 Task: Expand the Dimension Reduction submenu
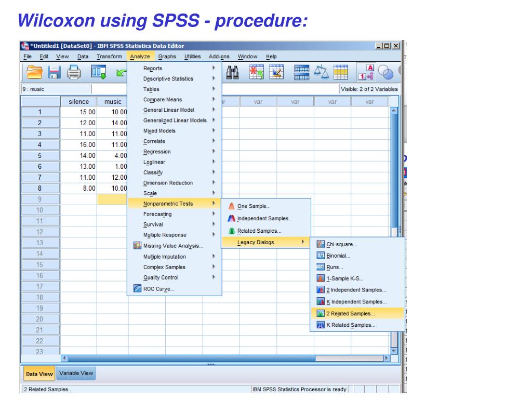click(x=175, y=183)
